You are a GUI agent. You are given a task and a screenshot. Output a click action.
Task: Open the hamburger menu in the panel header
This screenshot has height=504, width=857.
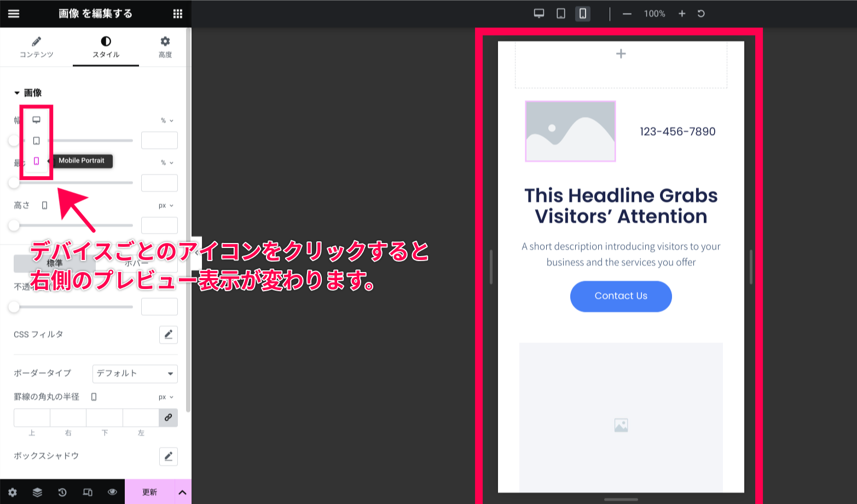[x=14, y=14]
